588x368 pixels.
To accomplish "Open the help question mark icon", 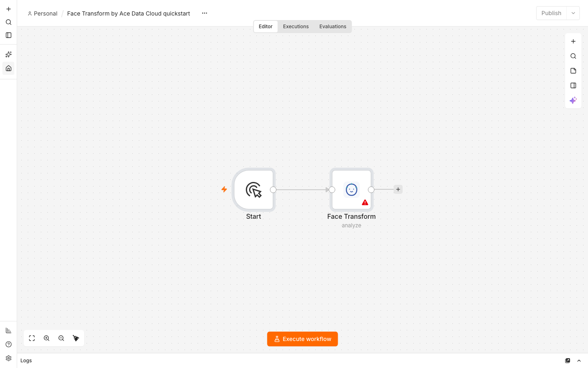I will (x=9, y=344).
